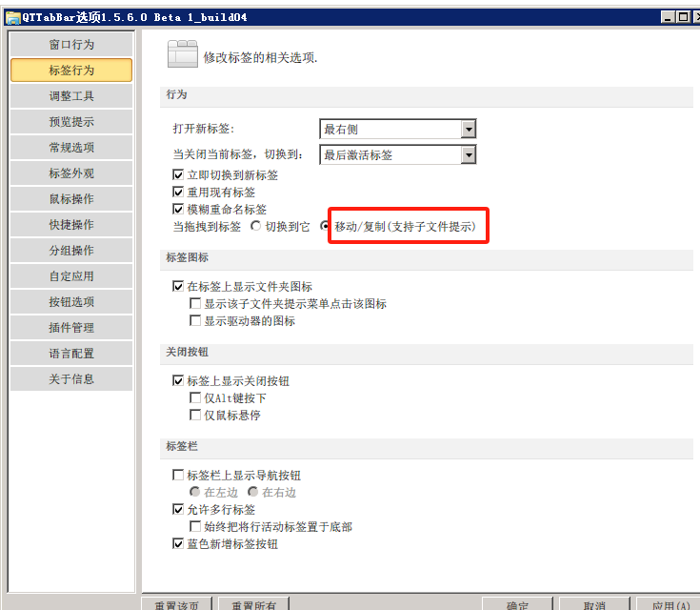Image resolution: width=700 pixels, height=610 pixels.
Task: Open the 调整工具 section
Action: pyautogui.click(x=71, y=96)
